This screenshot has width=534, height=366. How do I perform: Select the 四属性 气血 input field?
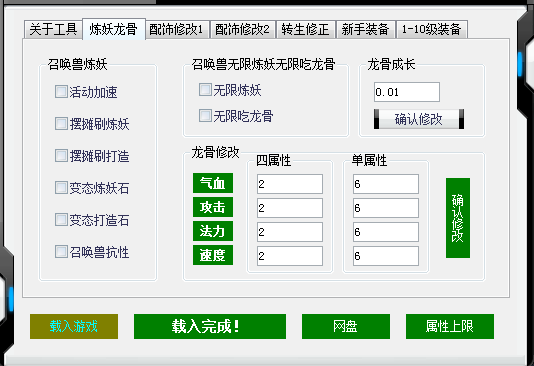290,184
